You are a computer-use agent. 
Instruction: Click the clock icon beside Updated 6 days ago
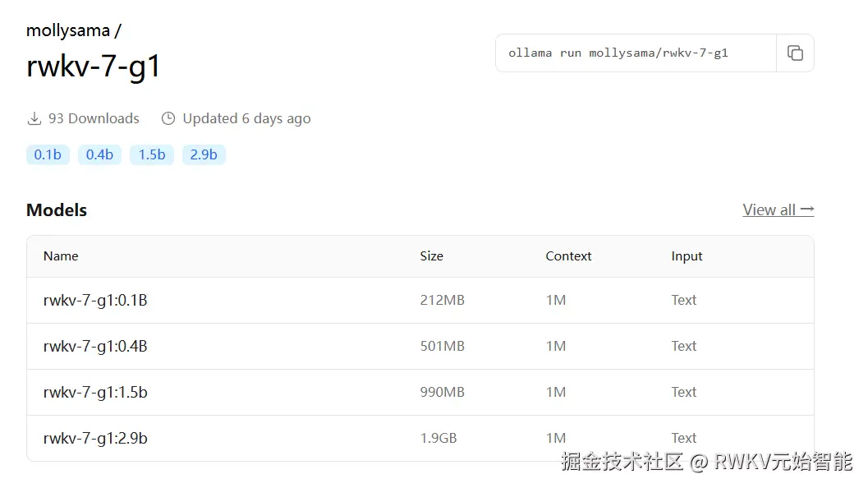(168, 118)
